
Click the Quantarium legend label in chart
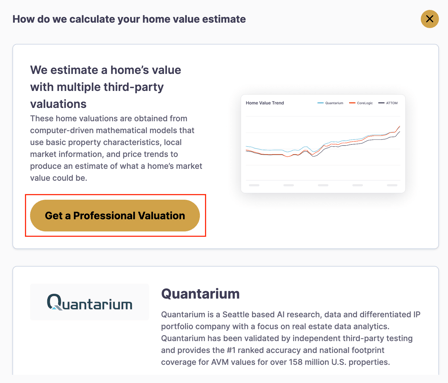(334, 103)
